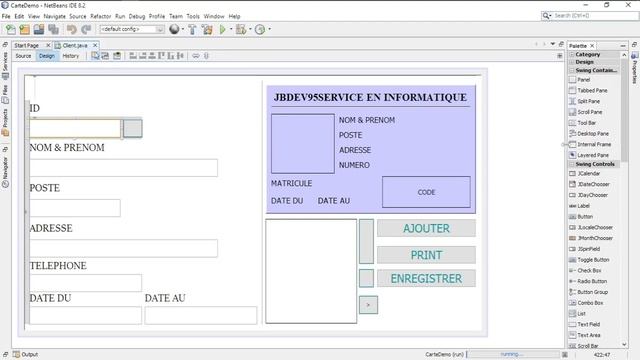The width and height of the screenshot is (640, 360).
Task: Select Tabbed Pane in the Palette
Action: coord(588,90)
